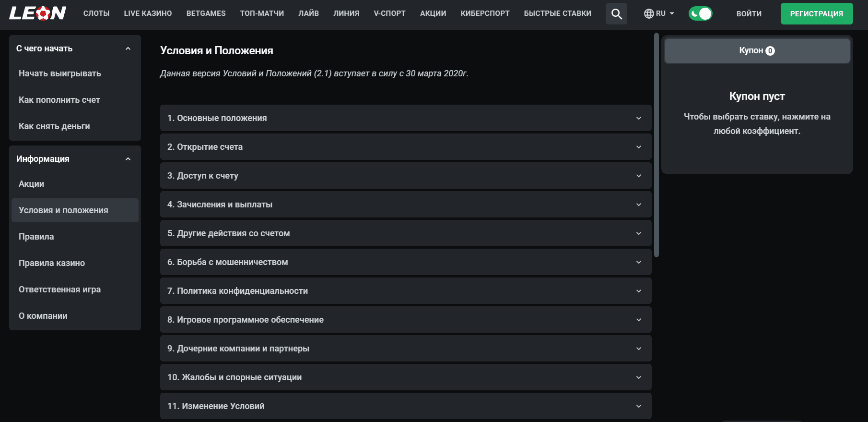
Task: Open the ЛИНИЯ section
Action: pyautogui.click(x=346, y=13)
